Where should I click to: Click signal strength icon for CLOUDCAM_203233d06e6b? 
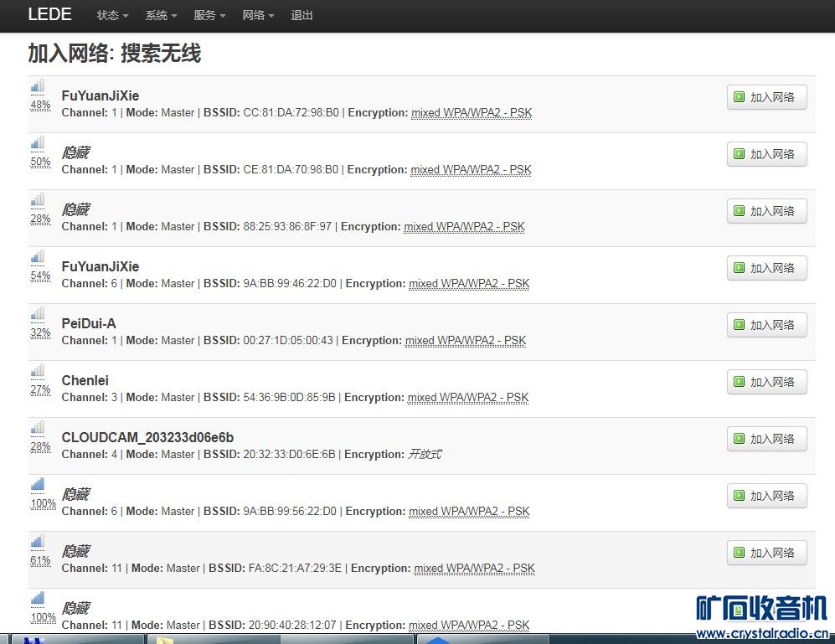(x=38, y=428)
